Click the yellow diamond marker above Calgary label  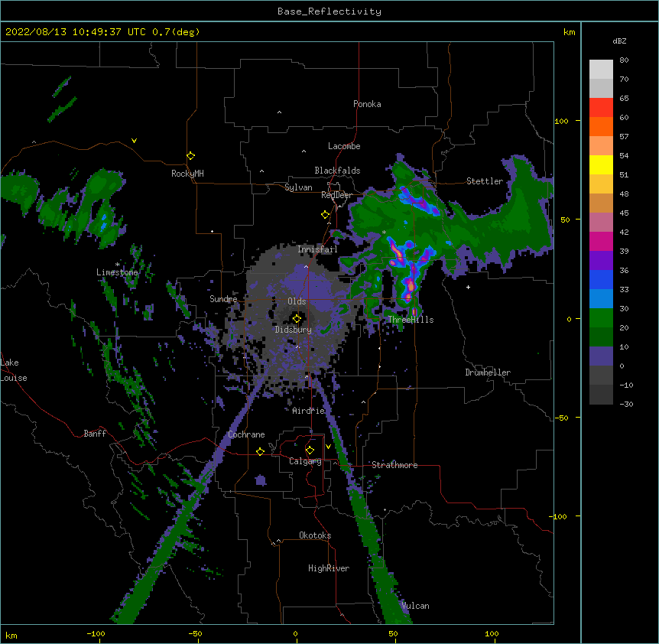310,450
